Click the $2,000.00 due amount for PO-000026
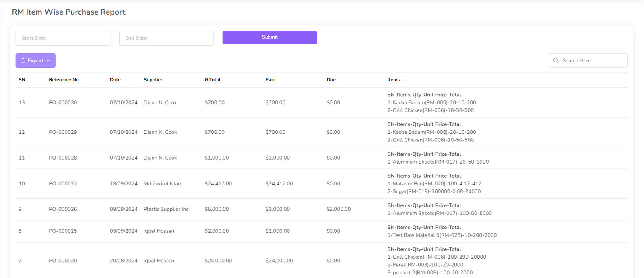 [339, 209]
